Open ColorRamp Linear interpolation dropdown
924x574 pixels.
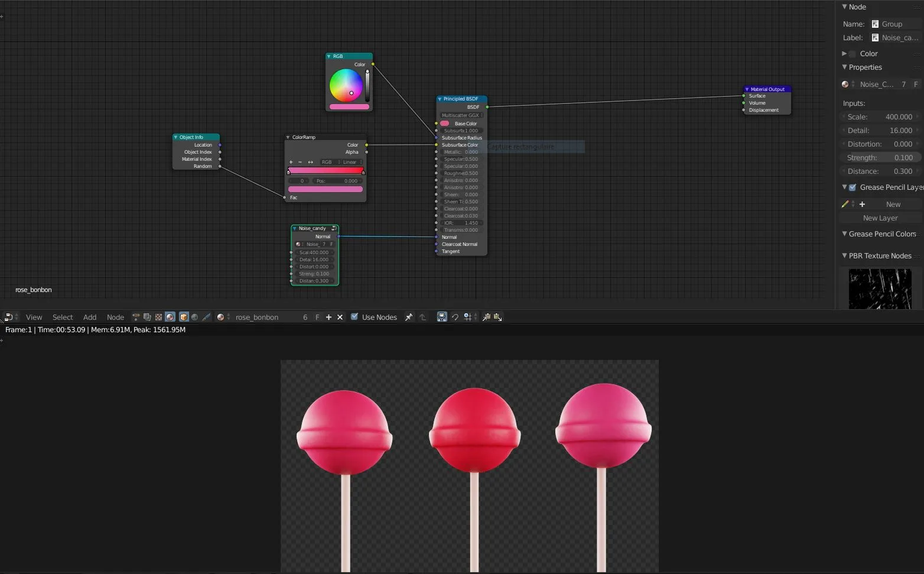(x=352, y=162)
